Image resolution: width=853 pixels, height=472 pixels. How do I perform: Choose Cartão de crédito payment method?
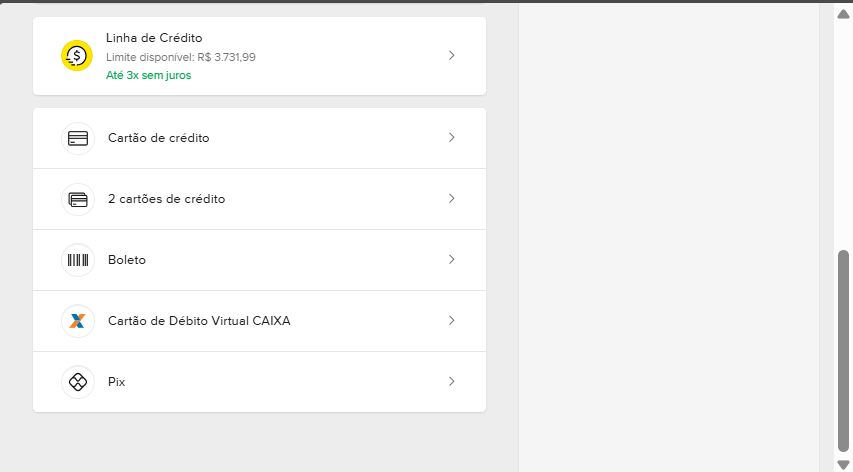pyautogui.click(x=159, y=138)
